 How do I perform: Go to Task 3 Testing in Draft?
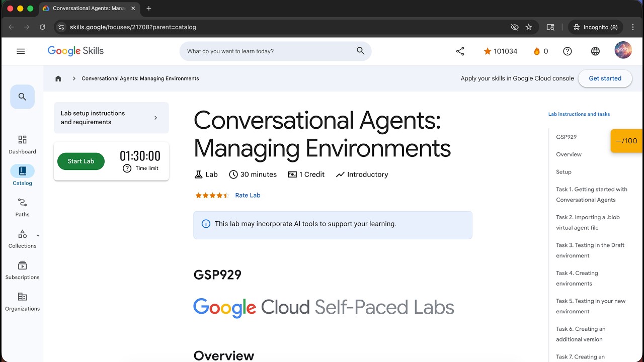tap(590, 250)
